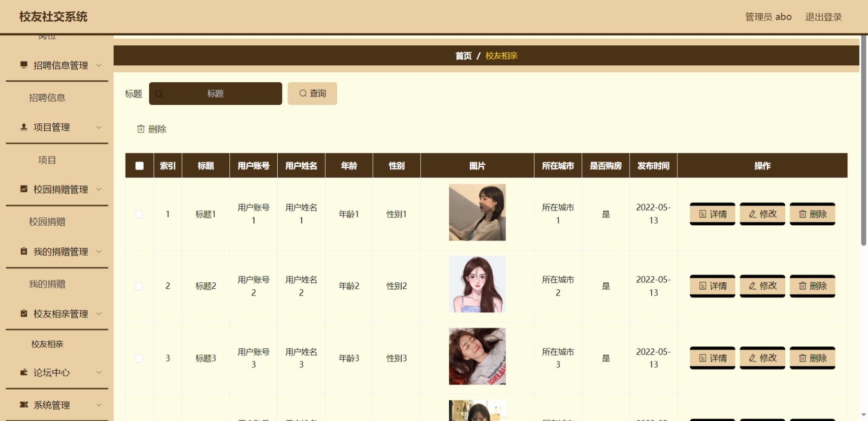Screen dimensions: 868x421
Task: Click the 管理员 abo account label
Action: (768, 17)
